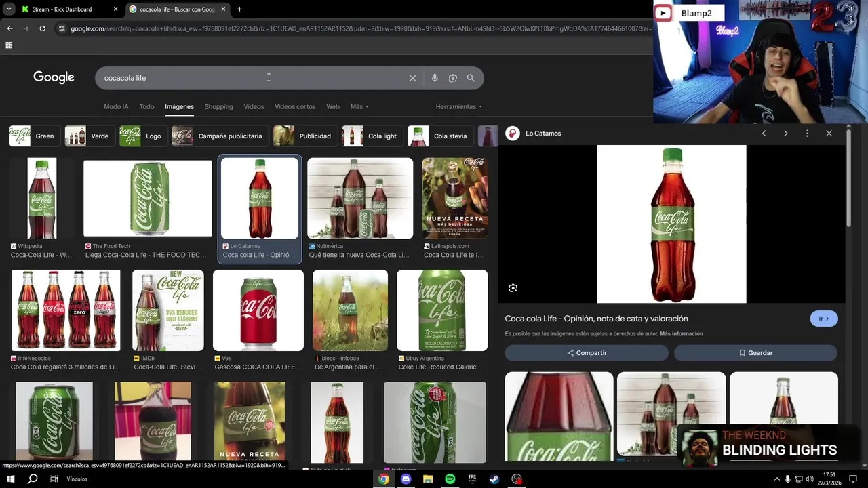Open File Explorer from taskbar
This screenshot has height=488, width=868.
point(428,479)
